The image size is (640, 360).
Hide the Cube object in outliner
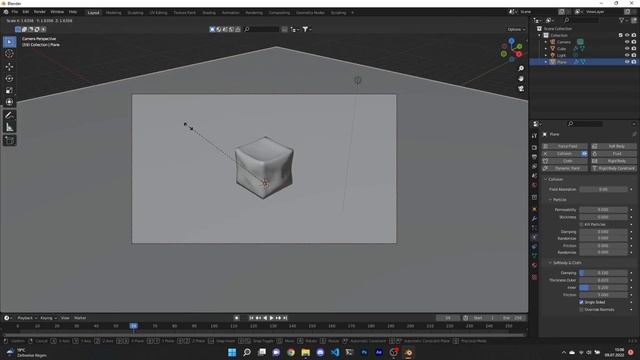coord(627,49)
